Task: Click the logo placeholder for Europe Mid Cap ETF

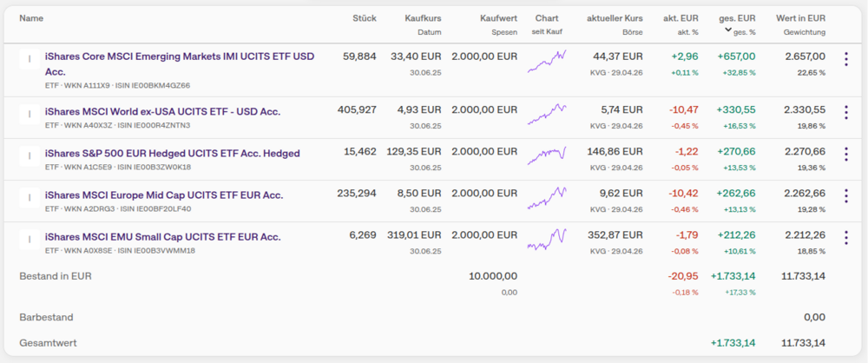Action: point(30,198)
